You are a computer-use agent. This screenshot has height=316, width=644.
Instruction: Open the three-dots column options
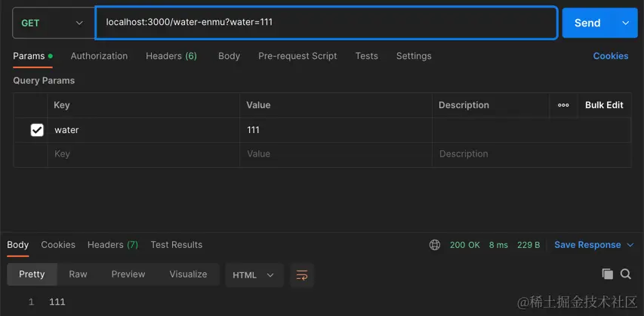point(563,105)
